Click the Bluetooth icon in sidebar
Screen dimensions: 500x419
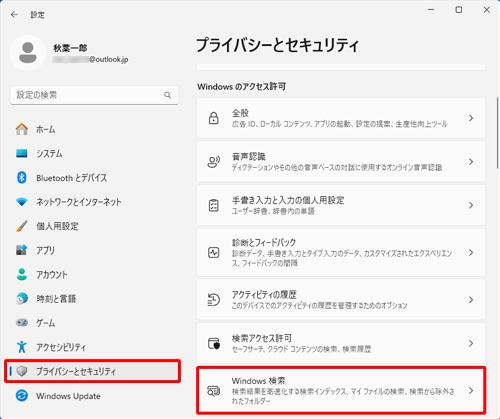pos(22,177)
